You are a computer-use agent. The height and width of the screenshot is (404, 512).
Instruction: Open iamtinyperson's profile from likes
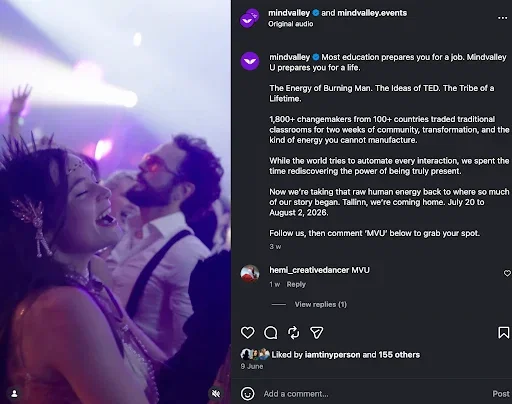332,355
